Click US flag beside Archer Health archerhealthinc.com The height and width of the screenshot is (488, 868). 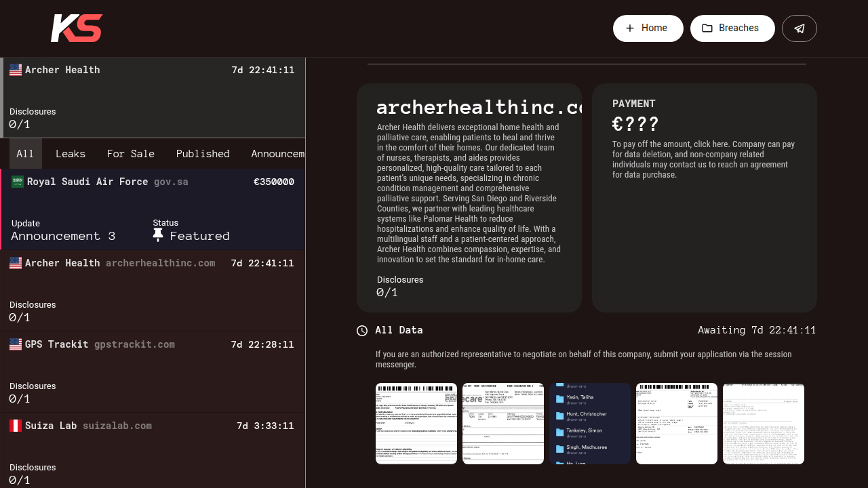tap(16, 263)
